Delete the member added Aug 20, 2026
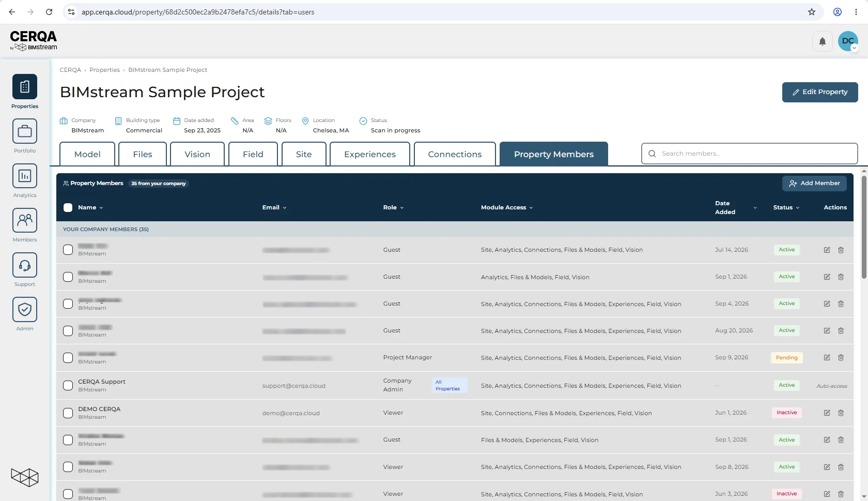This screenshot has height=501, width=868. coord(841,330)
